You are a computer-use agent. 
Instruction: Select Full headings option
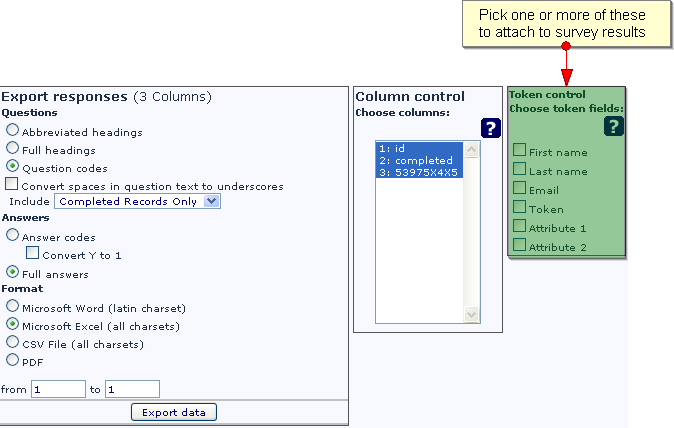pos(12,148)
